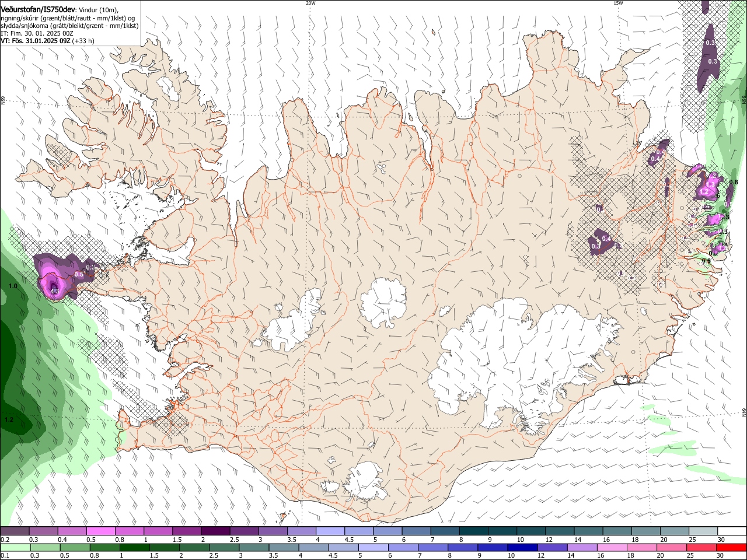This screenshot has height=560, width=747.
Task: Select the 'slydda/snjókoma (grátt/bleikt/grænt - mm/1klst)' line
Action: pyautogui.click(x=69, y=26)
